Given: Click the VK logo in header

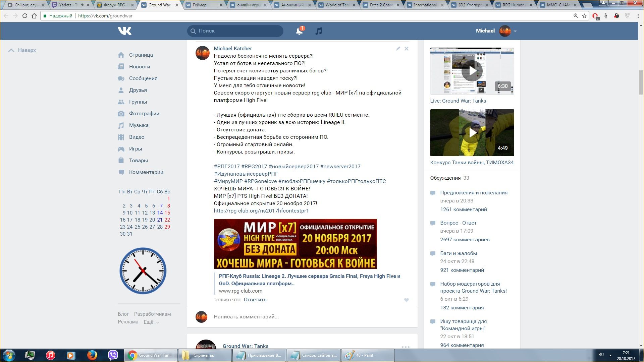Looking at the screenshot, I should coord(124,31).
